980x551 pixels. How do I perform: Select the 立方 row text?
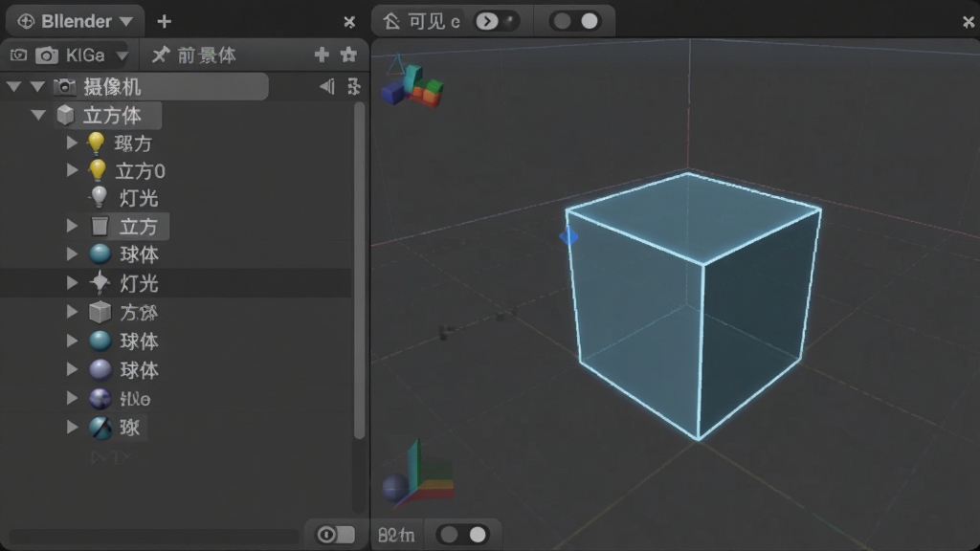pyautogui.click(x=139, y=227)
